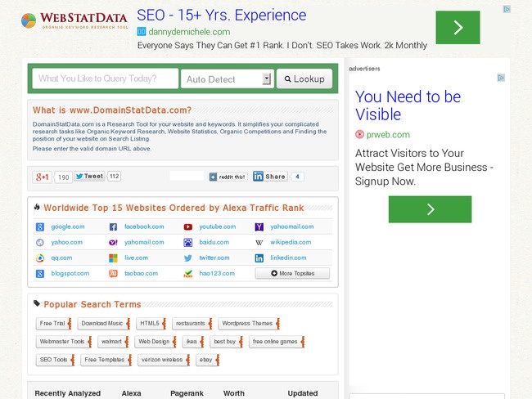Open the facebook.com link
This screenshot has width=532, height=399.
tap(144, 226)
